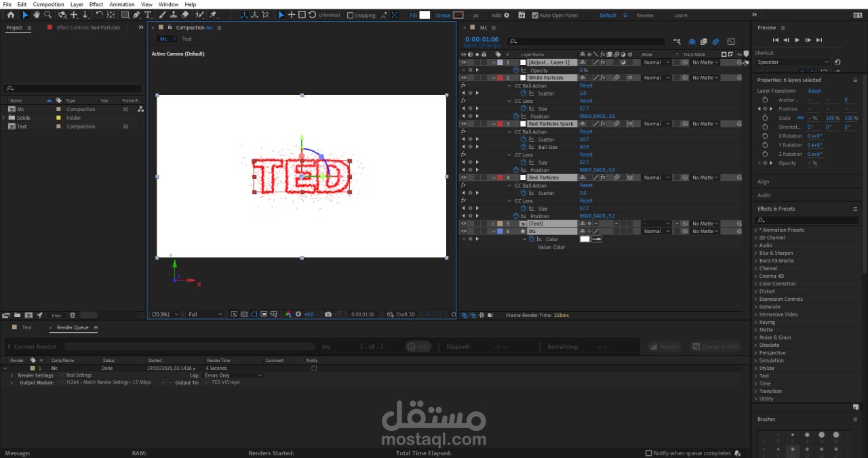
Task: Select the Home icon in the toolbar
Action: 10,14
